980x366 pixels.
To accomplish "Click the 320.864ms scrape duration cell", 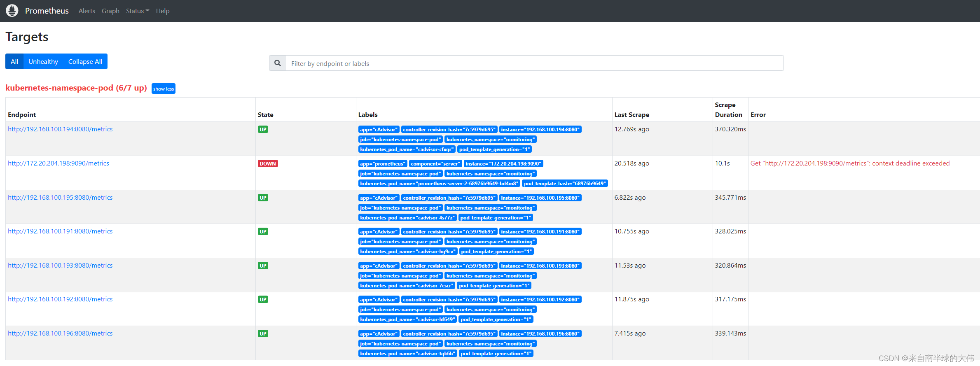I will tap(730, 266).
